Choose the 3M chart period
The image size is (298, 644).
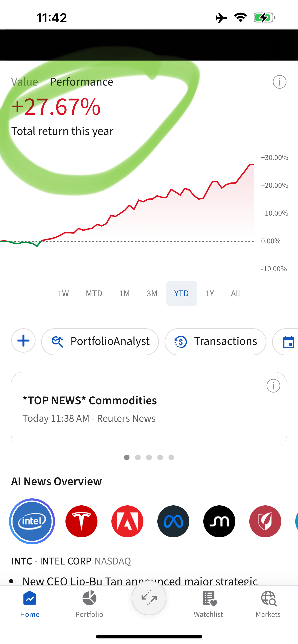pos(152,293)
